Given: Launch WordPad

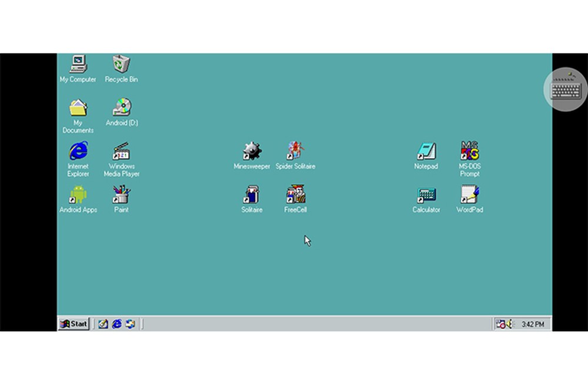Looking at the screenshot, I should [469, 194].
